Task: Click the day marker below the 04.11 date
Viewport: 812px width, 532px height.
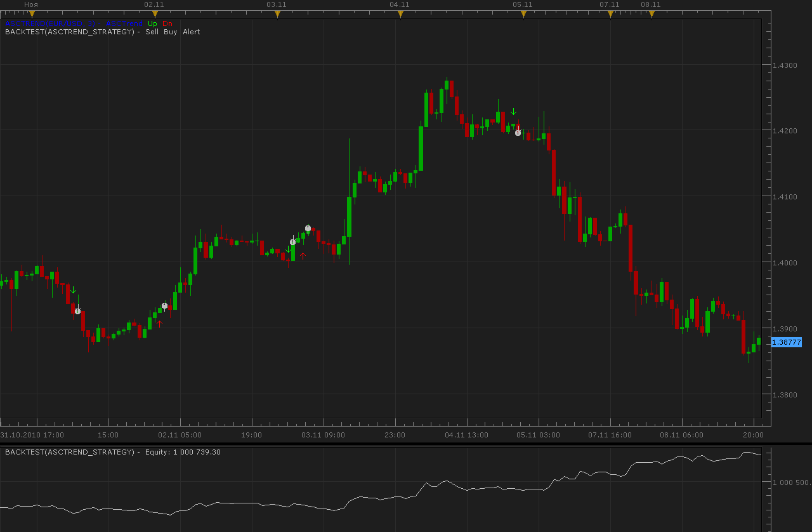Action: 400,14
